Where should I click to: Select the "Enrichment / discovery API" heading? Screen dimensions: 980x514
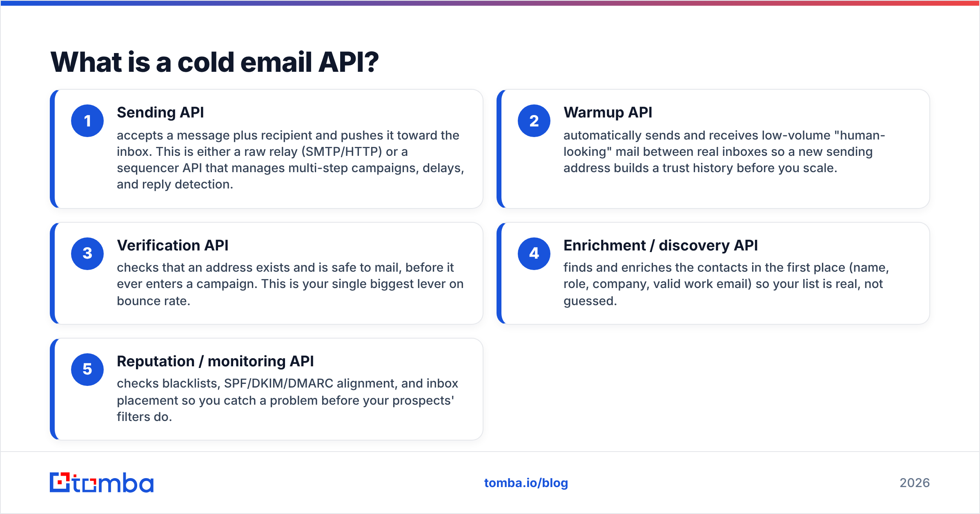(x=660, y=245)
